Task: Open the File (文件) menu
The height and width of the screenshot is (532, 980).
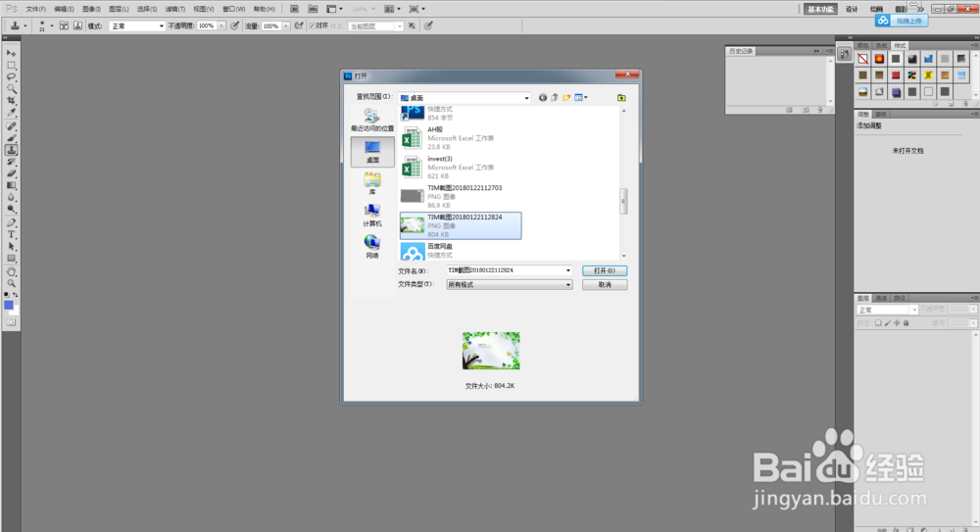Action: point(35,9)
